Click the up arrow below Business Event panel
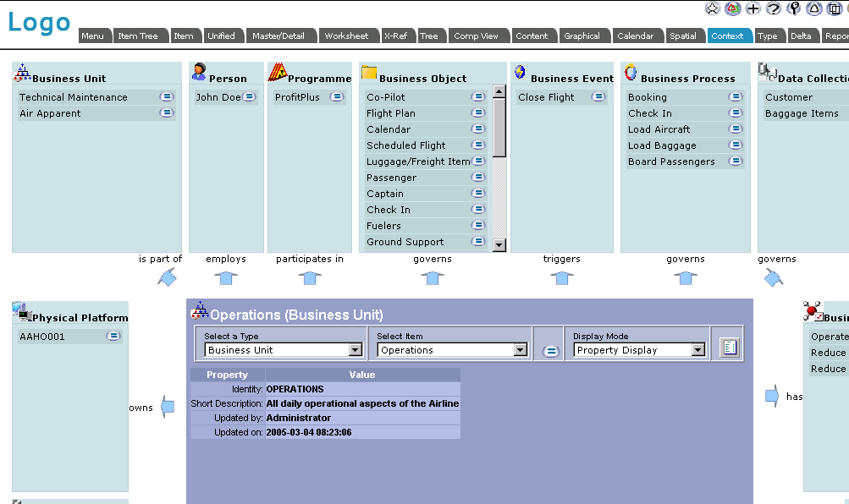This screenshot has width=849, height=504. [562, 277]
